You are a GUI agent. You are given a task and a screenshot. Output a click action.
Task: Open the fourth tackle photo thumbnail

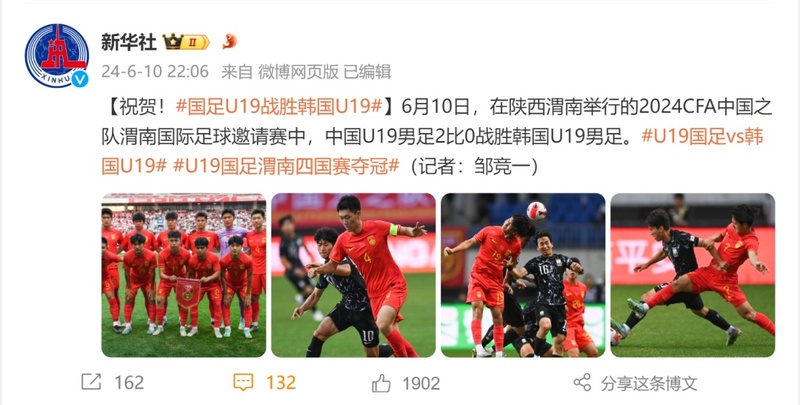coord(693,275)
